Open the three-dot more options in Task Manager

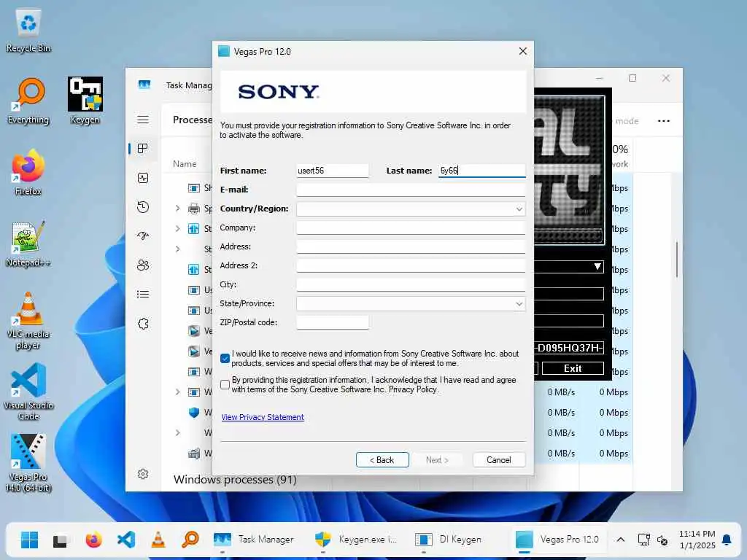click(x=664, y=121)
